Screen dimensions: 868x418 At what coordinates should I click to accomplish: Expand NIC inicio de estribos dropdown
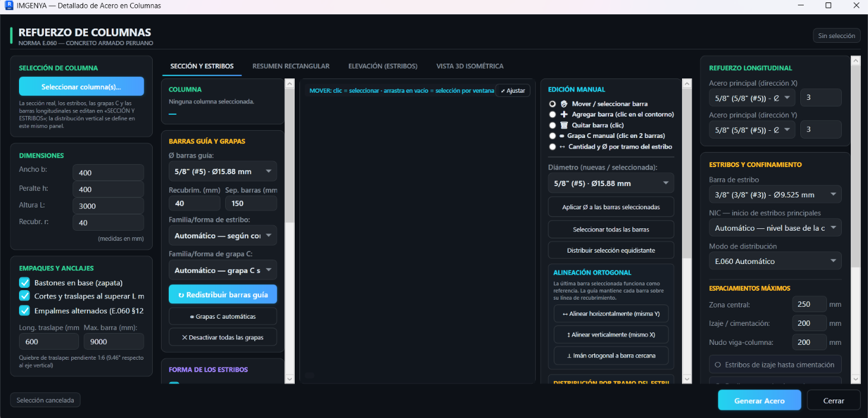tap(775, 228)
